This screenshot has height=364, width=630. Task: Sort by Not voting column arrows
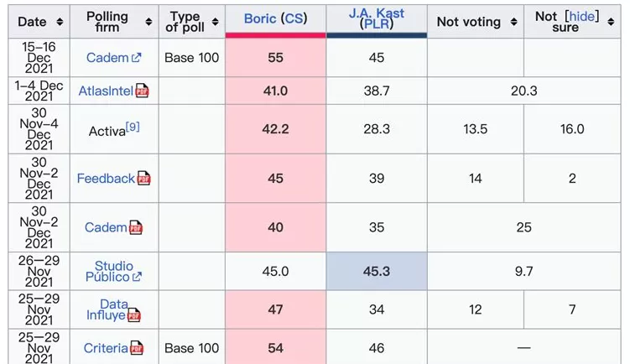pyautogui.click(x=513, y=23)
